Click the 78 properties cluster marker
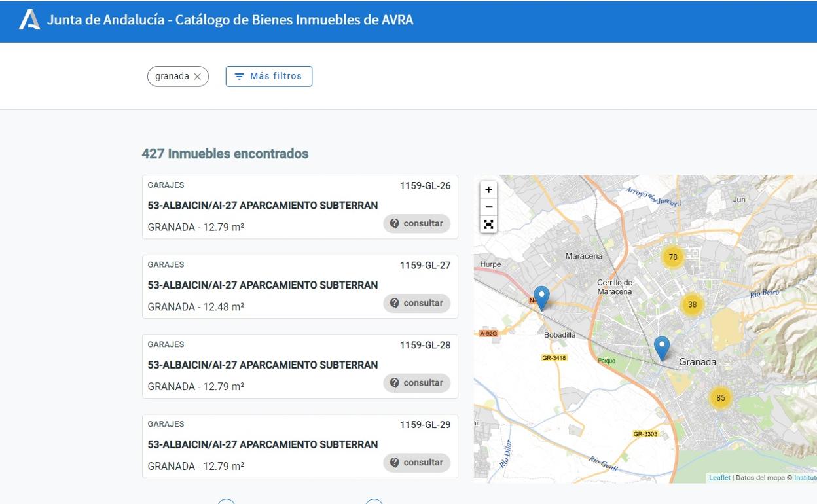This screenshot has height=504, width=817. [673, 257]
